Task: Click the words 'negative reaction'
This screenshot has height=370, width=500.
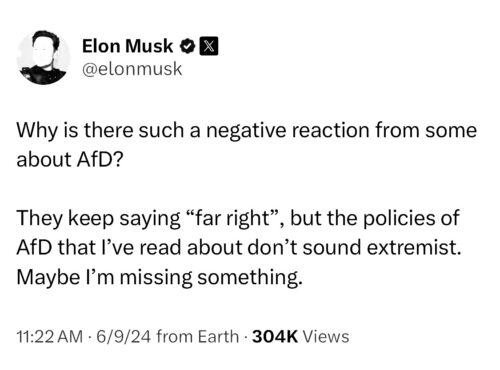Action: [287, 130]
